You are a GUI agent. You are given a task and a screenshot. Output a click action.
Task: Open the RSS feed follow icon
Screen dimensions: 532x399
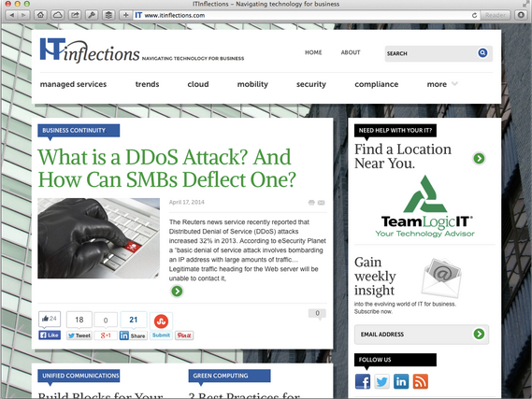421,381
